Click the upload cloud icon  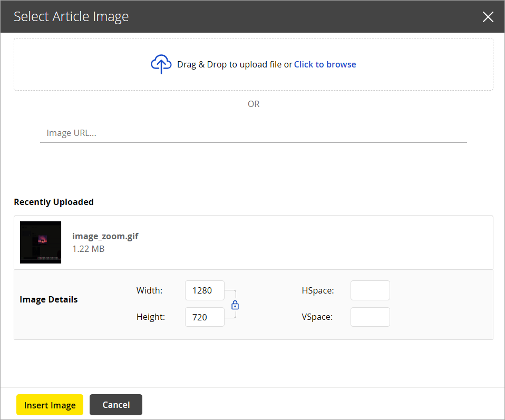coord(161,64)
